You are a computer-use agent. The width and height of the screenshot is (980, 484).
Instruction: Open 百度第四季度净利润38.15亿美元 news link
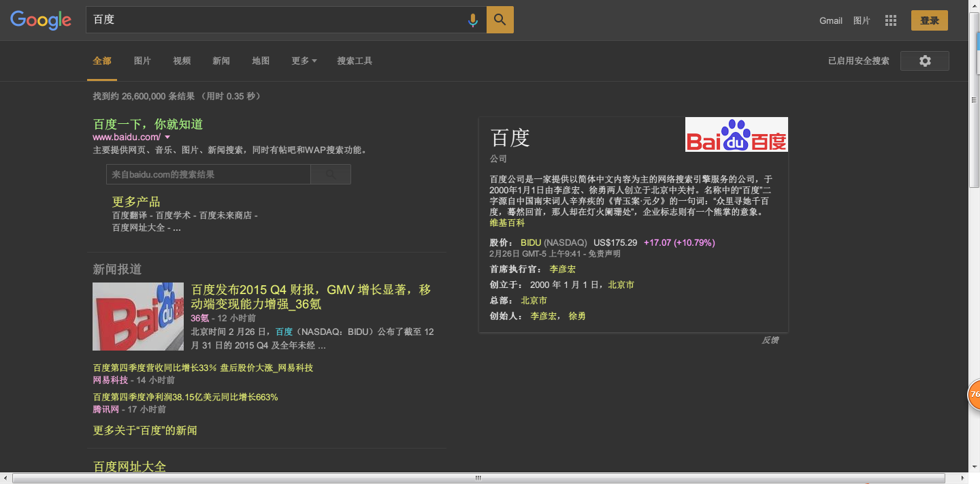[x=185, y=397]
